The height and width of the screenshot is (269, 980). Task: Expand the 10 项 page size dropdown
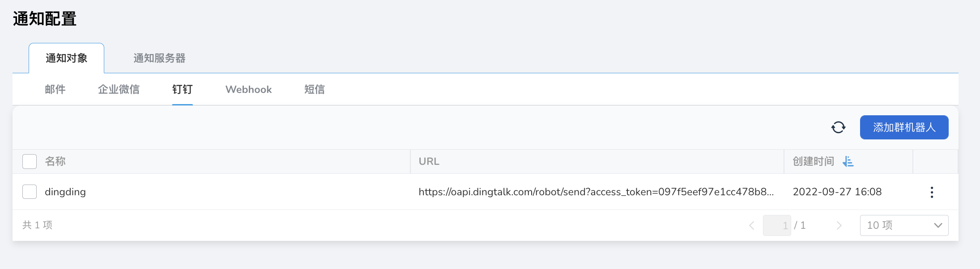tap(904, 226)
